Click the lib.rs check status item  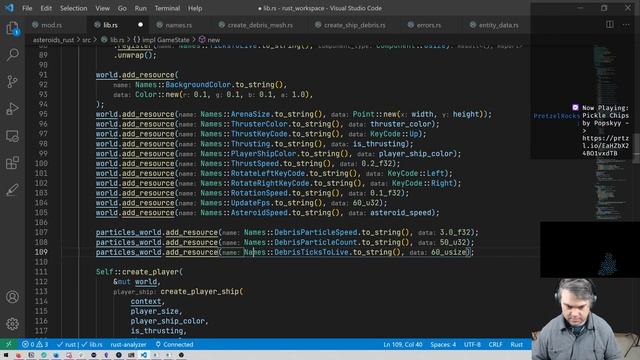92,344
